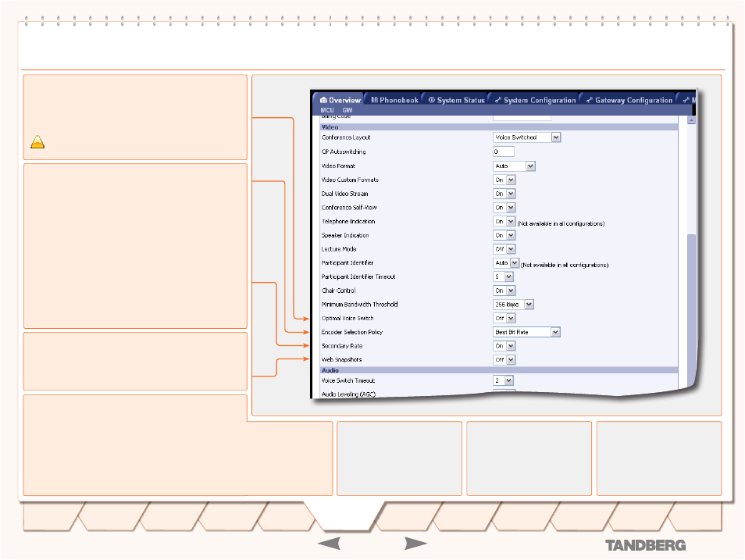This screenshot has width=745, height=560.
Task: Open the Participant Identifier Timeout dropdown
Action: pyautogui.click(x=503, y=276)
